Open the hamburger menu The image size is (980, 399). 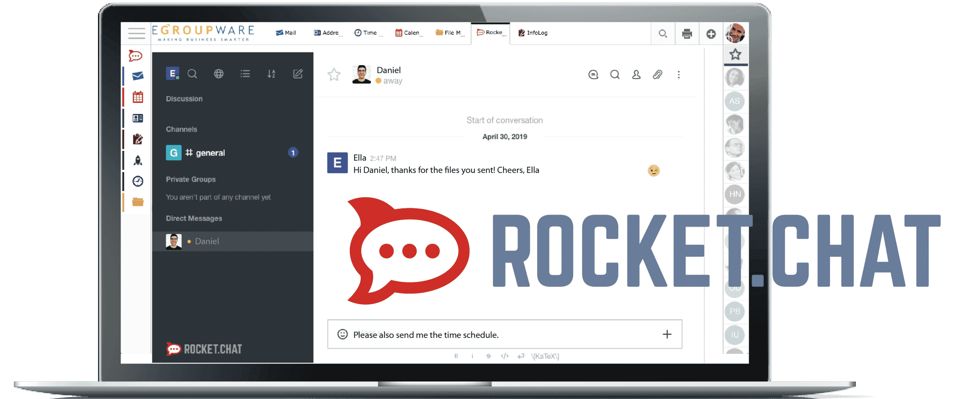point(136,33)
